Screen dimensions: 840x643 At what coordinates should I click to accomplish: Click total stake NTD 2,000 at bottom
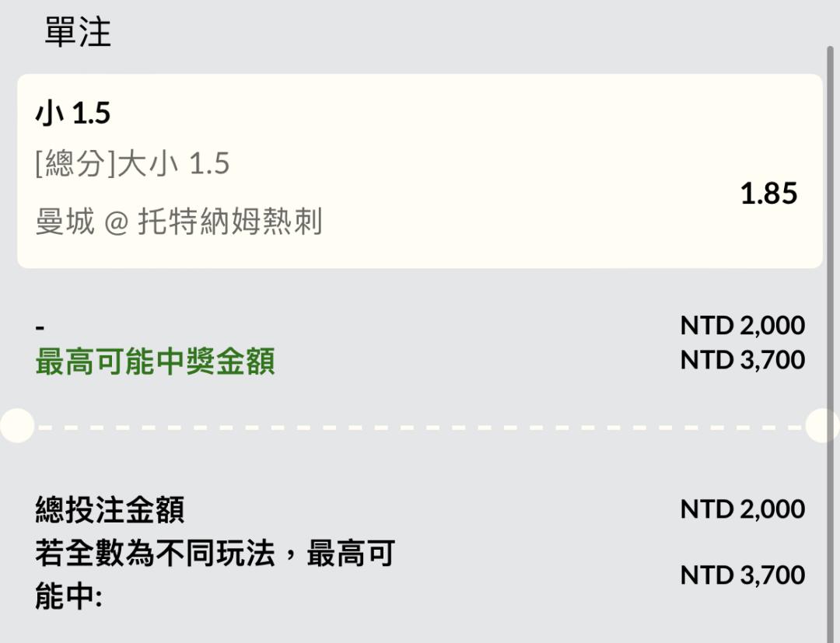(743, 508)
